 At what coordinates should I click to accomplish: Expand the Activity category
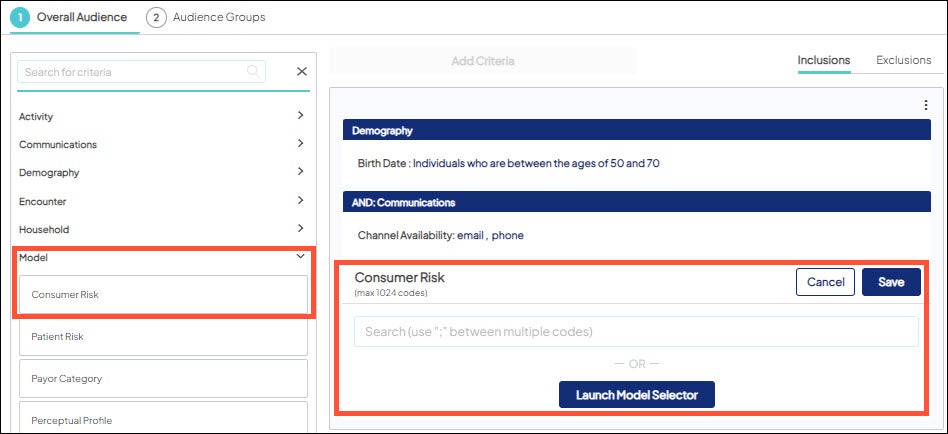click(x=300, y=116)
